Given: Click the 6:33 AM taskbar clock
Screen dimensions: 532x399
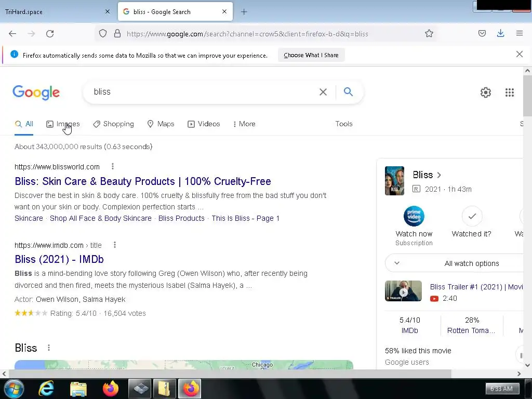Looking at the screenshot, I should tap(501, 389).
